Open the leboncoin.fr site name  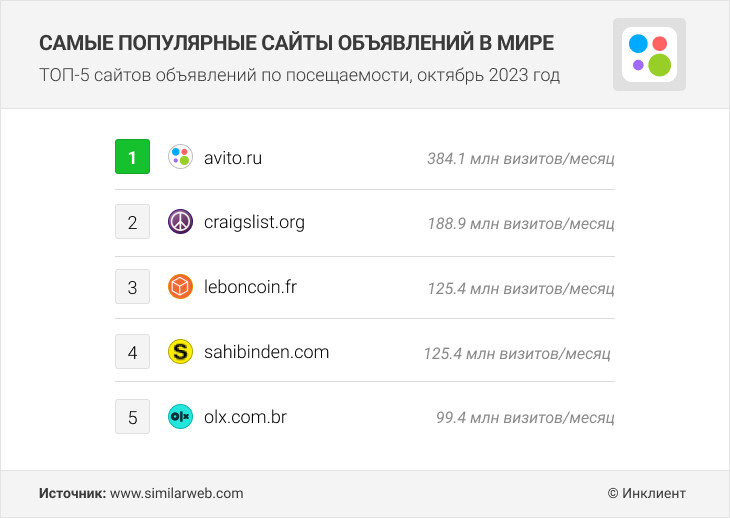pos(250,287)
